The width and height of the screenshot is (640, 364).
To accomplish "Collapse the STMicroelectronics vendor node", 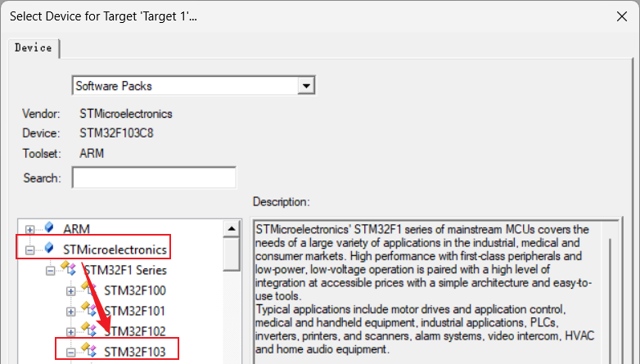I will point(29,250).
